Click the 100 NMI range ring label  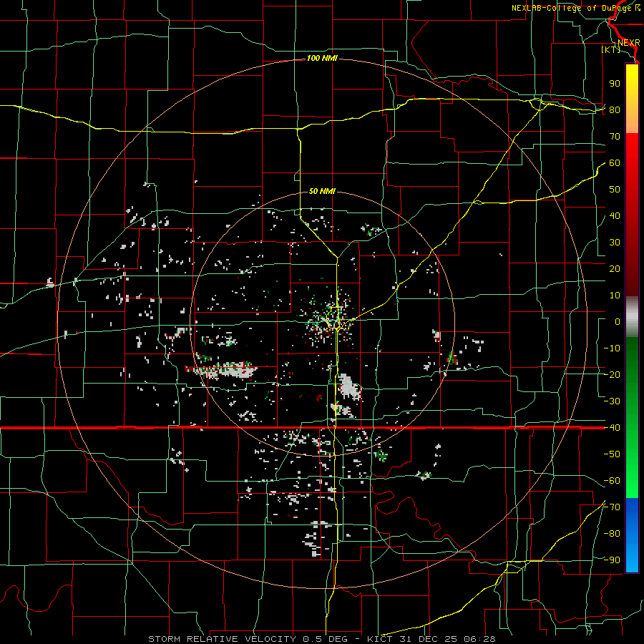[x=322, y=59]
